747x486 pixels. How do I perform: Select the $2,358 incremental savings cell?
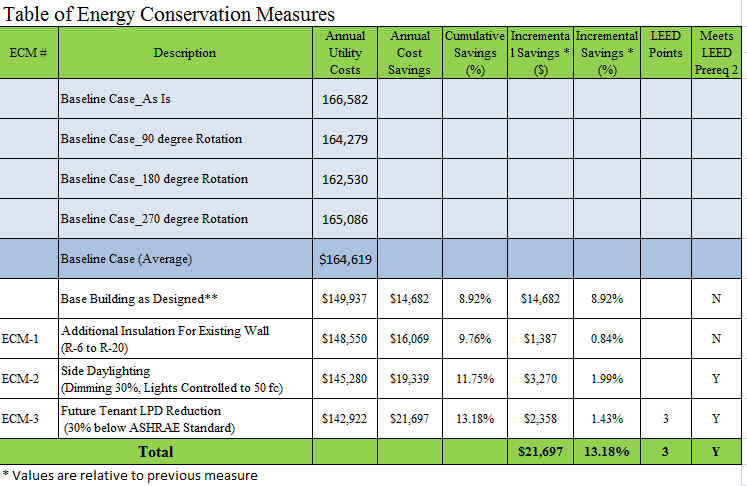click(x=540, y=417)
